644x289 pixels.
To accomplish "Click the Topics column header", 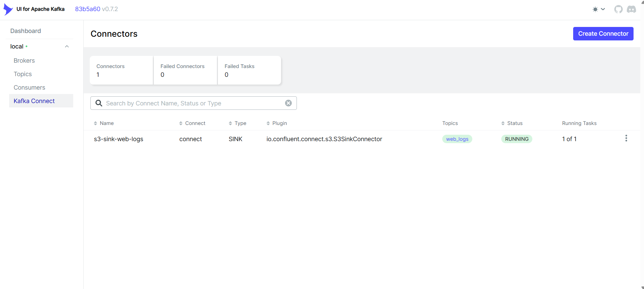I will click(450, 123).
